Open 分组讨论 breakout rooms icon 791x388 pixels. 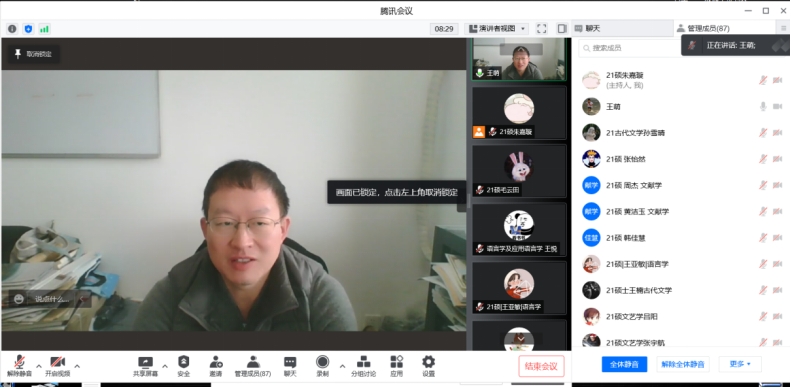(363, 362)
